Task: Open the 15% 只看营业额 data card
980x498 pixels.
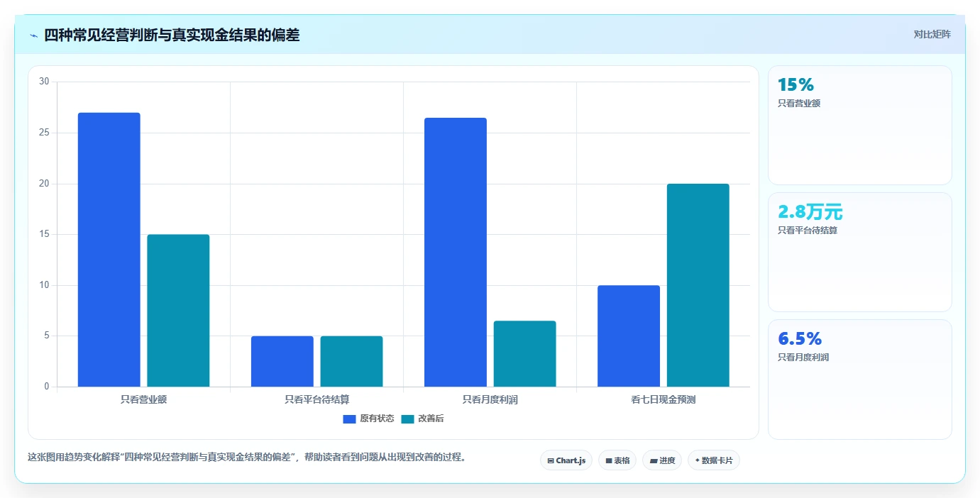Action: pos(859,125)
